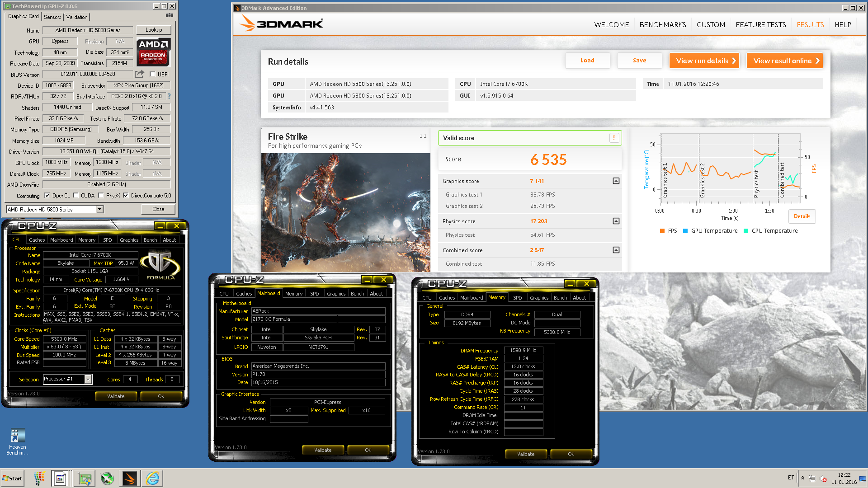
Task: Click the 3DMark title bar icon
Action: click(237, 8)
